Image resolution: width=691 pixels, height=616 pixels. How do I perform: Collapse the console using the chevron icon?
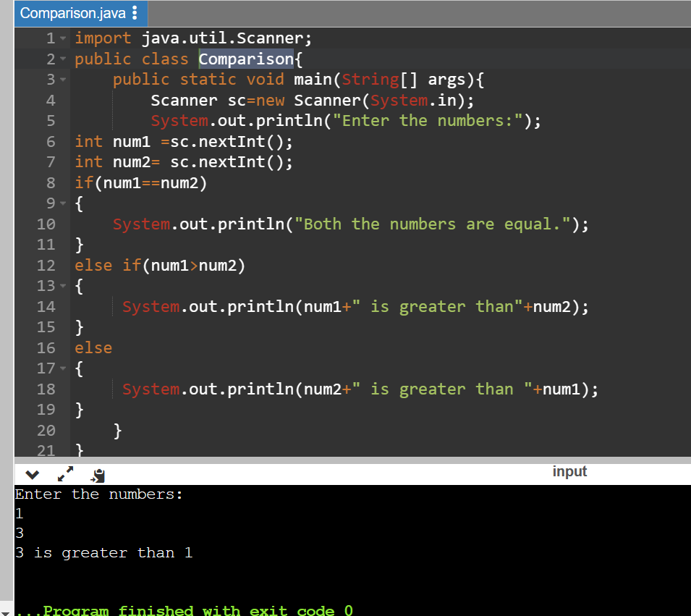coord(31,475)
